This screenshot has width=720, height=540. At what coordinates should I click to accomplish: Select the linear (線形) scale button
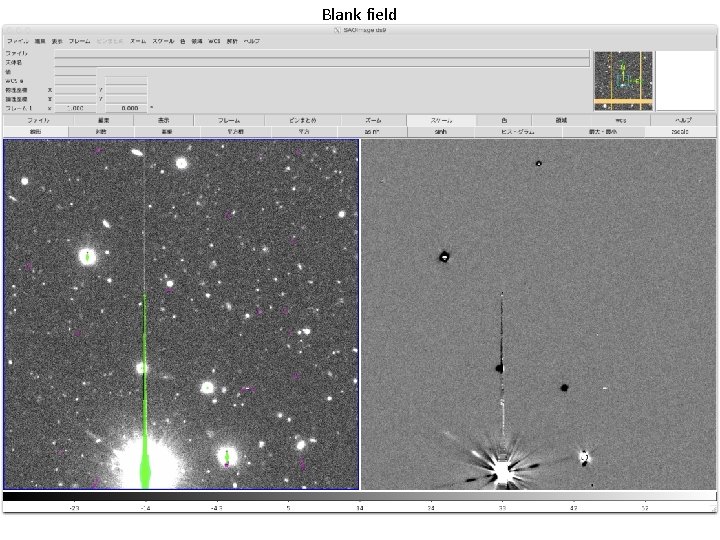point(36,132)
